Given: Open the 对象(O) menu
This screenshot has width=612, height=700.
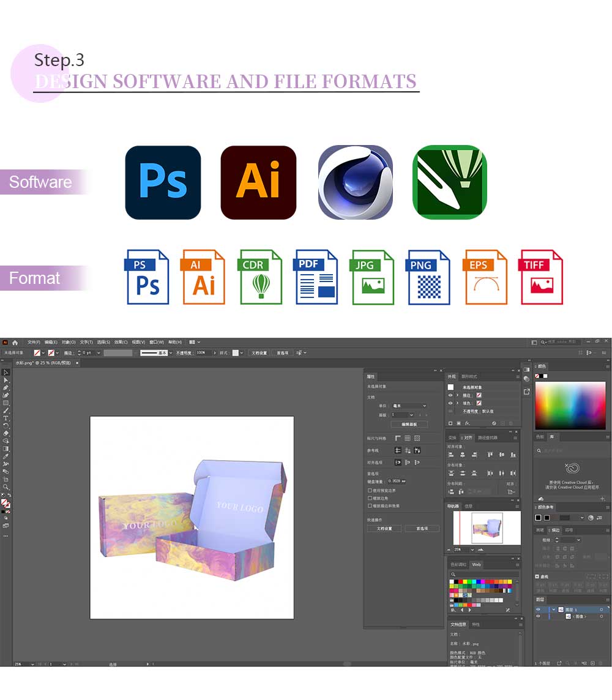Looking at the screenshot, I should click(69, 343).
